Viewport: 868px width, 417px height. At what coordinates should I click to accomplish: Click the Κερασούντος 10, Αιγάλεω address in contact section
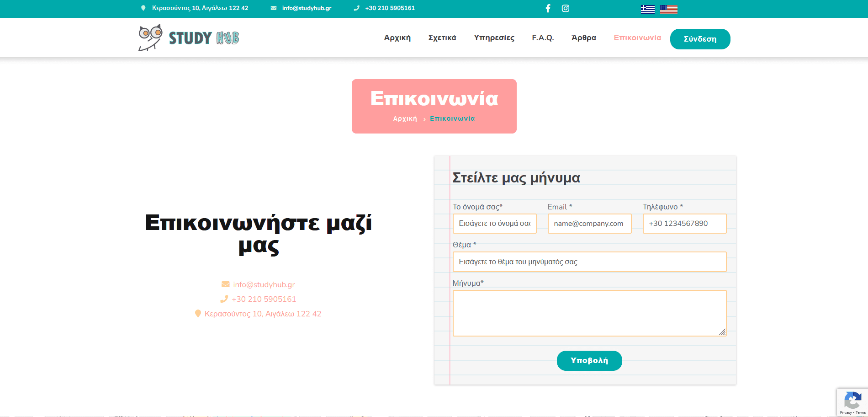263,314
